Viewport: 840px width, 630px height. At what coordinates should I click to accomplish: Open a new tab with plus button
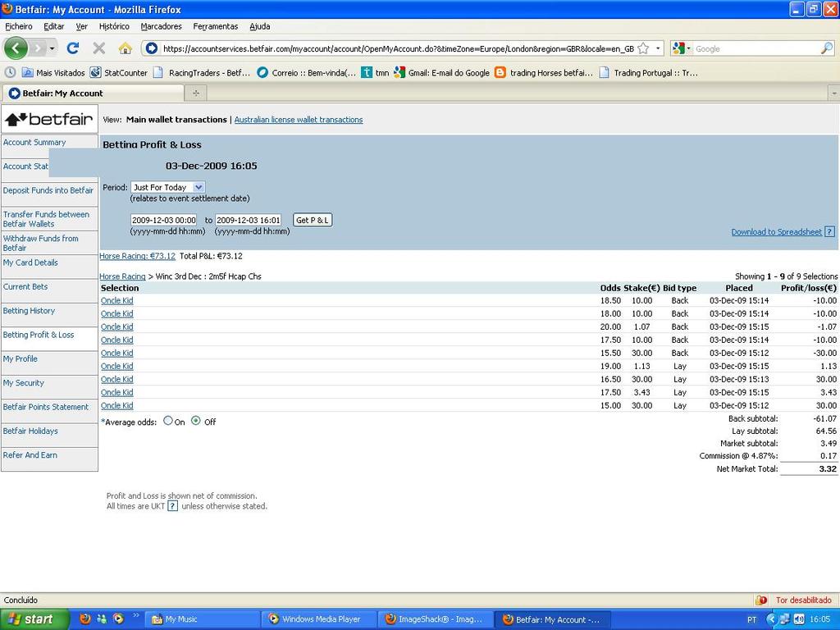[x=196, y=94]
